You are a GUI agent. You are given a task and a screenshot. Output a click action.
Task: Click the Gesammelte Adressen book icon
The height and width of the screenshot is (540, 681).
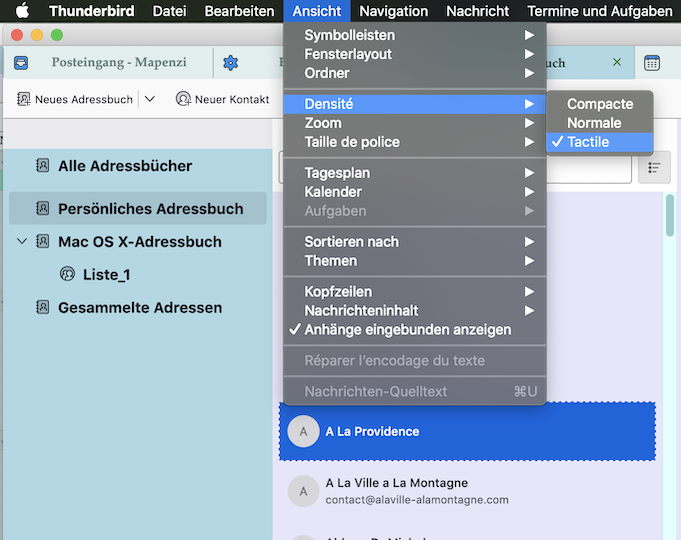[x=42, y=307]
